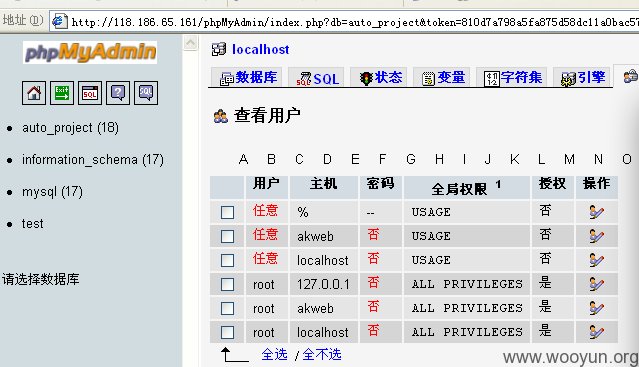Edit privileges for user 任意 on host %
The height and width of the screenshot is (367, 639).
pyautogui.click(x=596, y=212)
